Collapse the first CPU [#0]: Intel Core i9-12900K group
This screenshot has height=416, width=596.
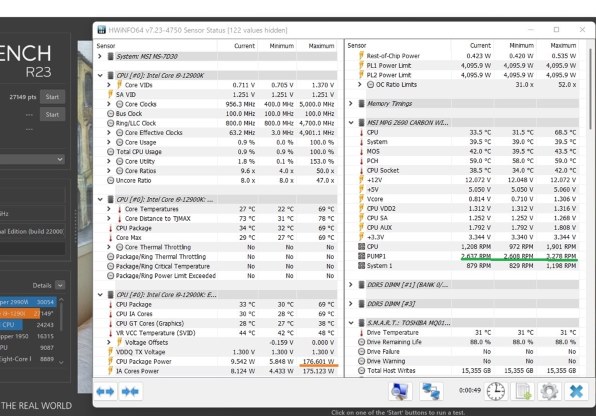point(100,75)
